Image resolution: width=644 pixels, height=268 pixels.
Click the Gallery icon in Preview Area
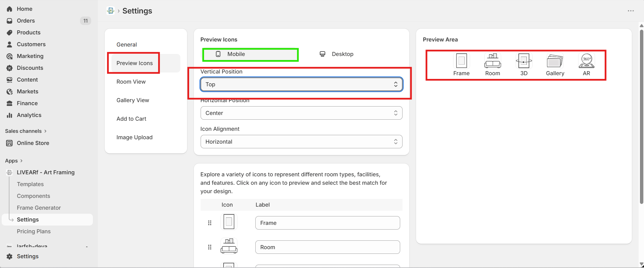pos(555,61)
